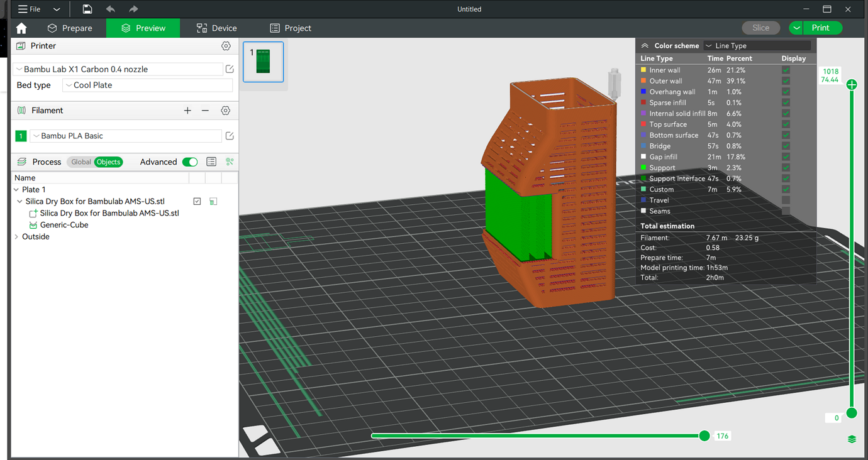The image size is (868, 460).
Task: Remove a filament with the minus icon
Action: tap(205, 111)
